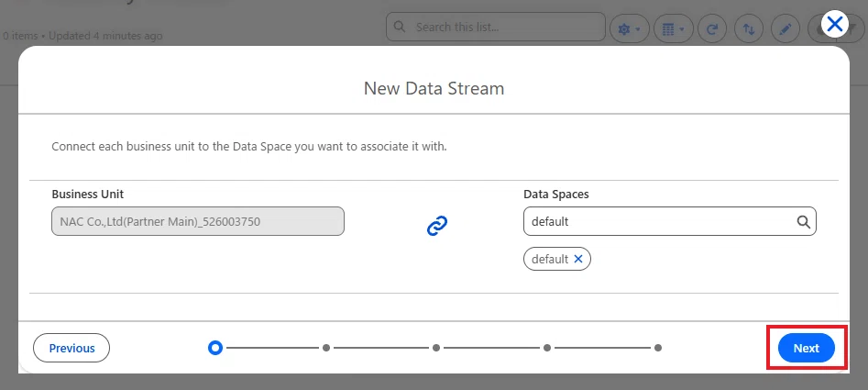Go back with the Previous button
868x390 pixels.
[x=71, y=348]
